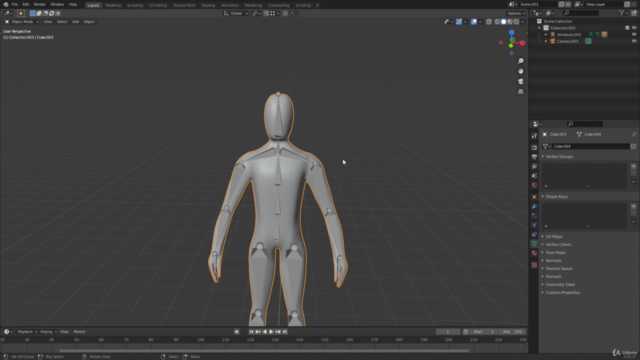Open the Particle properties tab icon
Screen dimensions: 640x360
(x=534, y=216)
